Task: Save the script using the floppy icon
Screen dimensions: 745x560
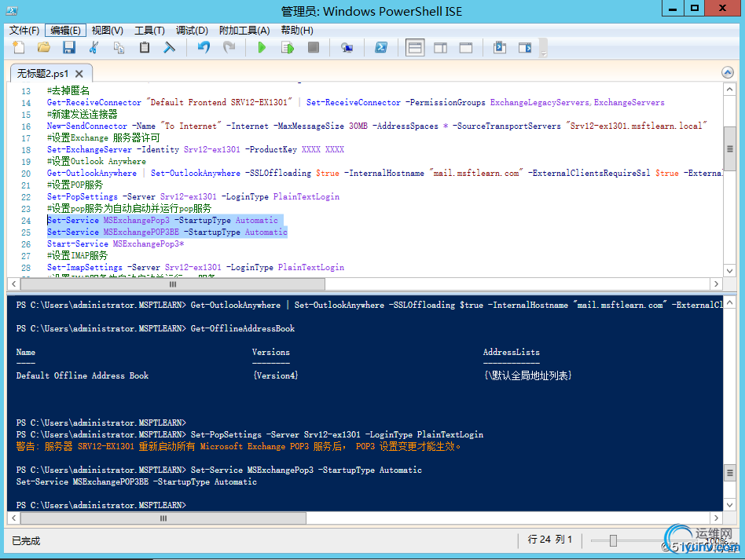Action: 69,47
